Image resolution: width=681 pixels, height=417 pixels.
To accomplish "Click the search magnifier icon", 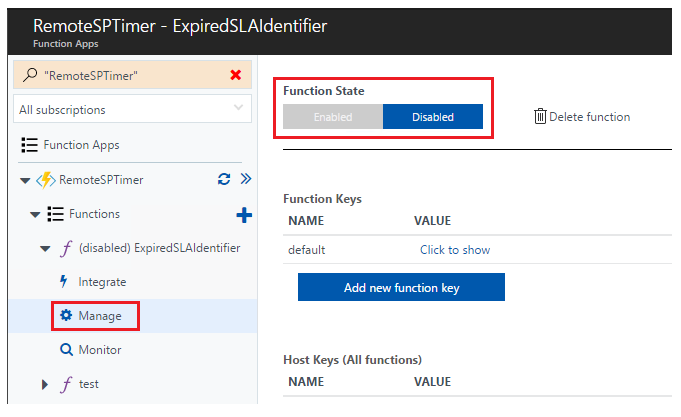I will [30, 75].
